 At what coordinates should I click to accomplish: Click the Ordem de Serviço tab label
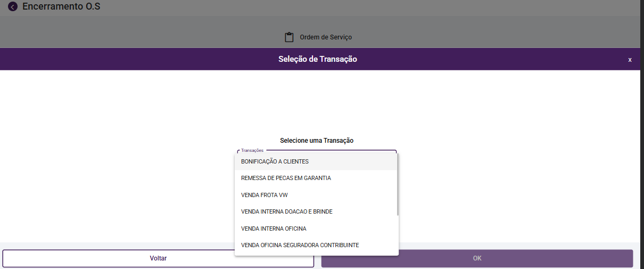tap(326, 37)
